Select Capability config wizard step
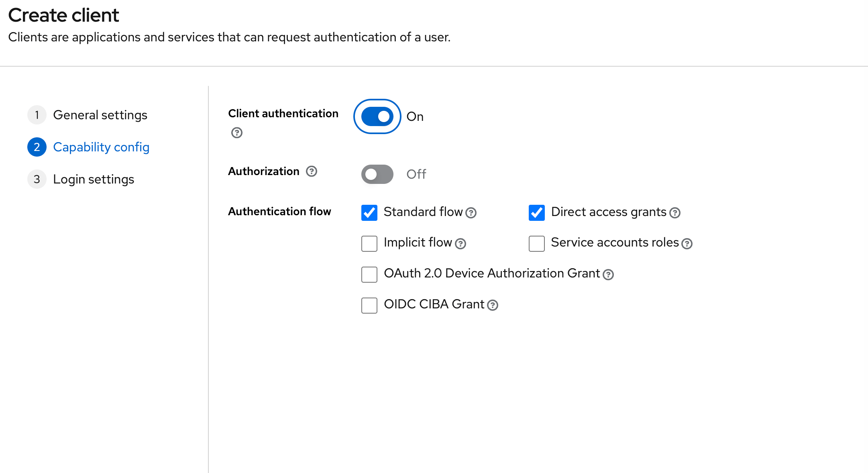This screenshot has height=473, width=868. coord(101,147)
